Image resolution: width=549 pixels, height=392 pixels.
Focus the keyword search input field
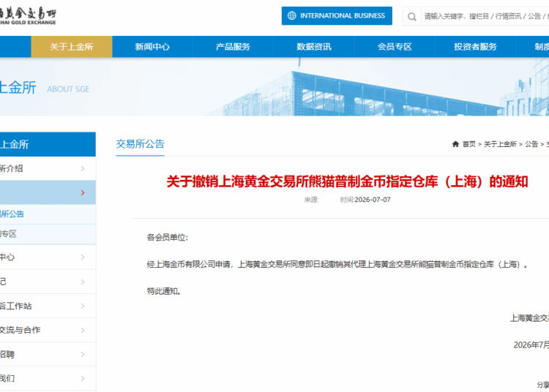[x=485, y=16]
